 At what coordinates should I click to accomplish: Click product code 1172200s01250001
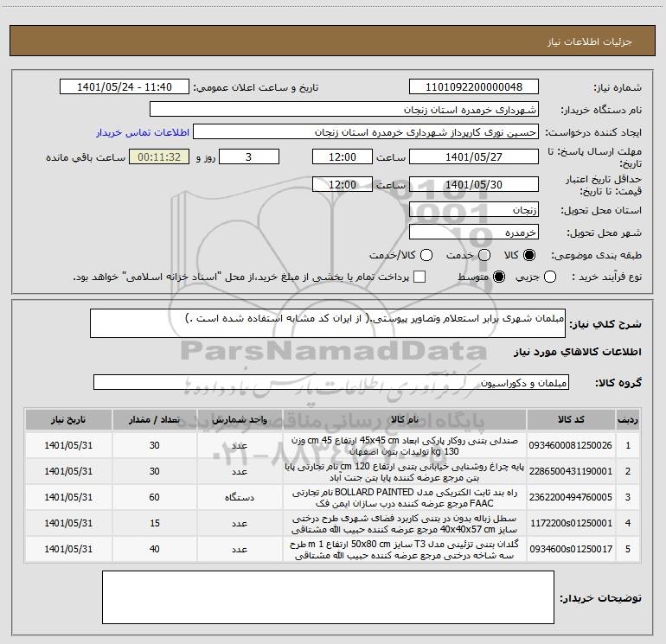tap(571, 523)
